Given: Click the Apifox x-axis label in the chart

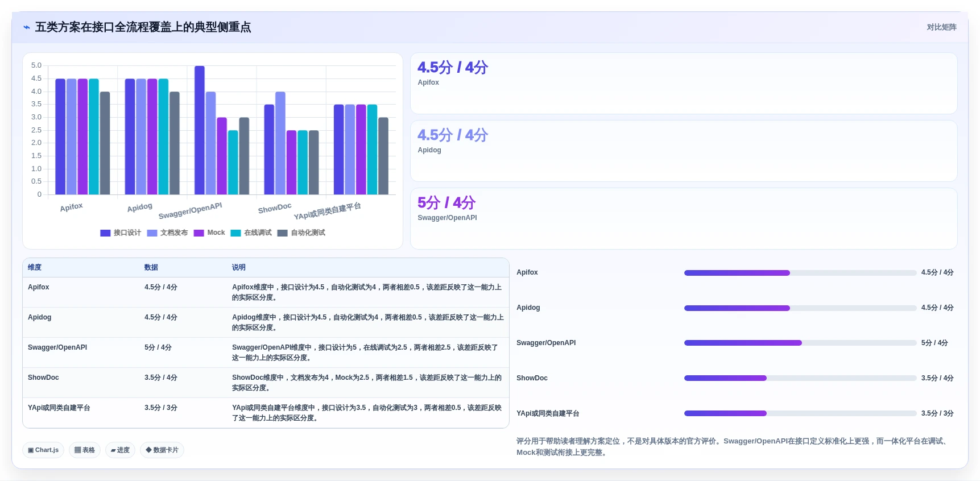Looking at the screenshot, I should click(x=72, y=208).
